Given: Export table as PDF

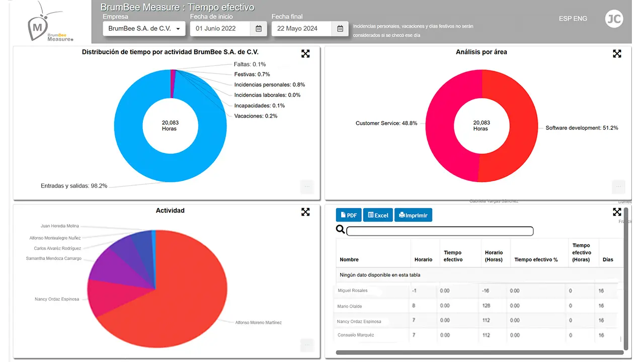Looking at the screenshot, I should 349,215.
